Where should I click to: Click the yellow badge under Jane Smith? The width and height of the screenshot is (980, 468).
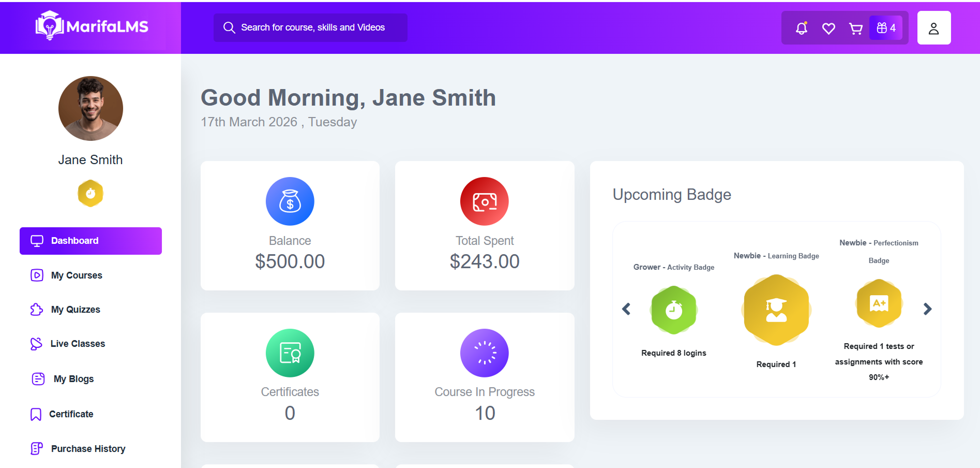(91, 194)
